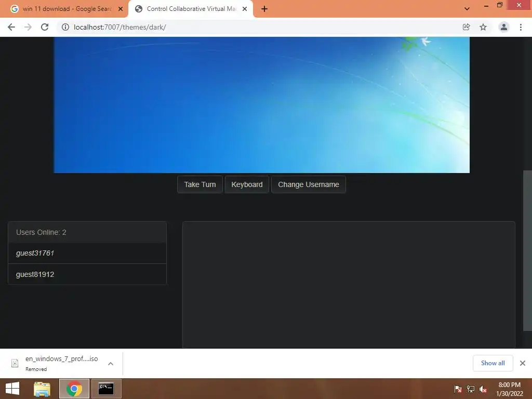532x399 pixels.
Task: Close the downloads bar
Action: pyautogui.click(x=523, y=363)
